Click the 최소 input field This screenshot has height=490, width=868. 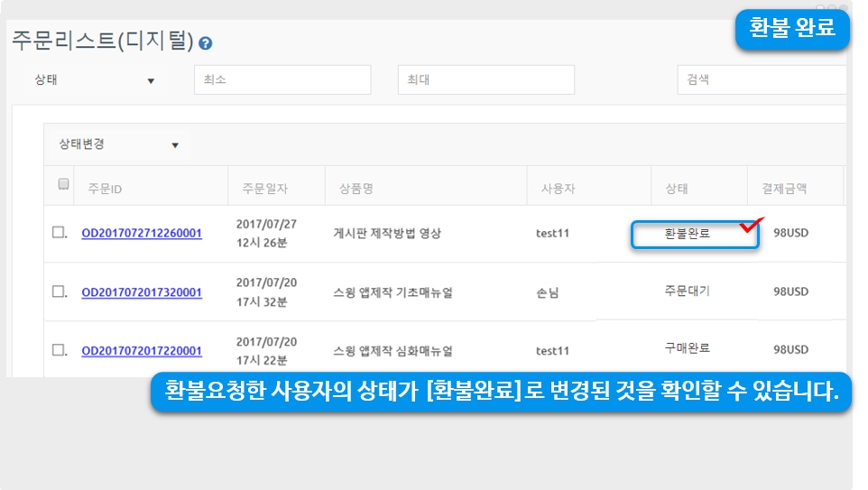[x=282, y=80]
